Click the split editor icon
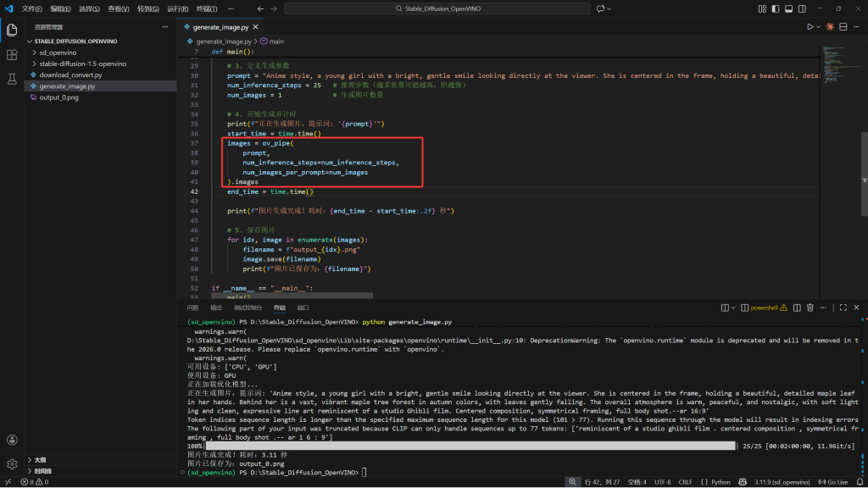868x488 pixels. 842,27
